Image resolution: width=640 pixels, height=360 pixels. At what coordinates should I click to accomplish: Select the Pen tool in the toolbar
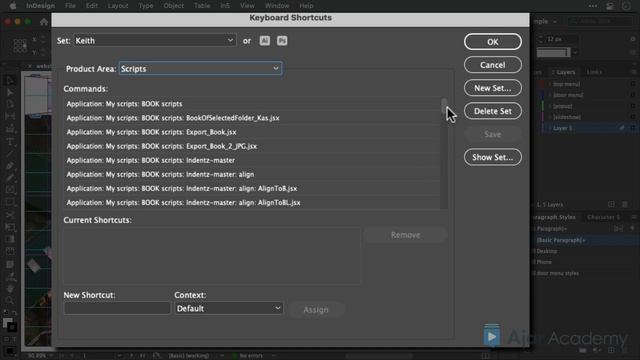click(x=10, y=166)
